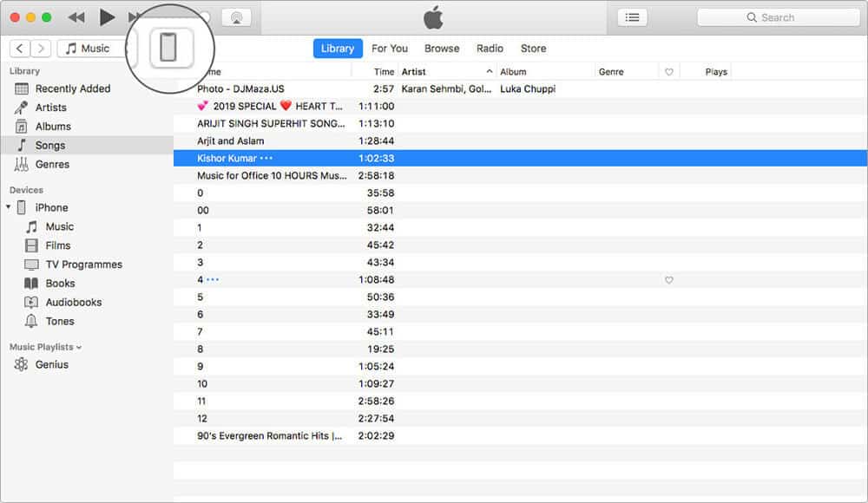Open the AirPlay output menu
This screenshot has height=503, width=868.
[236, 17]
